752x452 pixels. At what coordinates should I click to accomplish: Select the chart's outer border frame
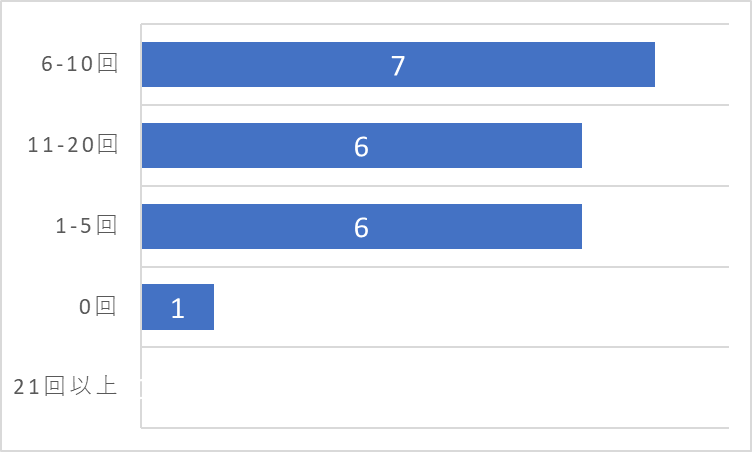[x=376, y=1]
